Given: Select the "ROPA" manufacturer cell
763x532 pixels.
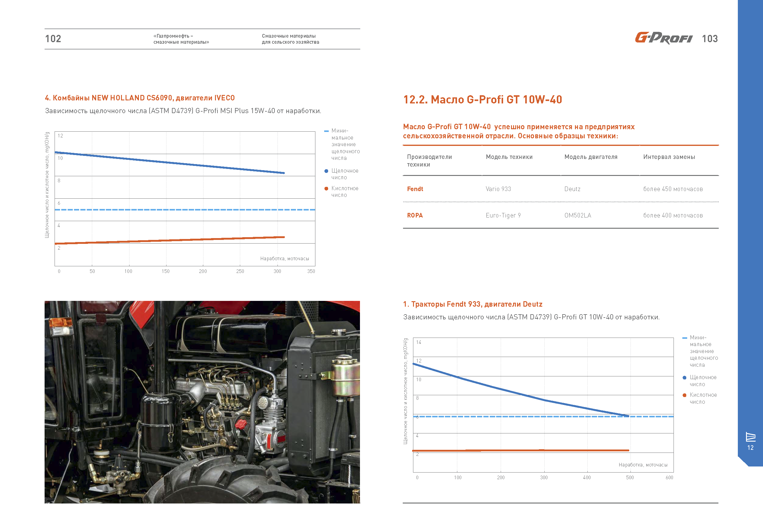Looking at the screenshot, I should 415,215.
